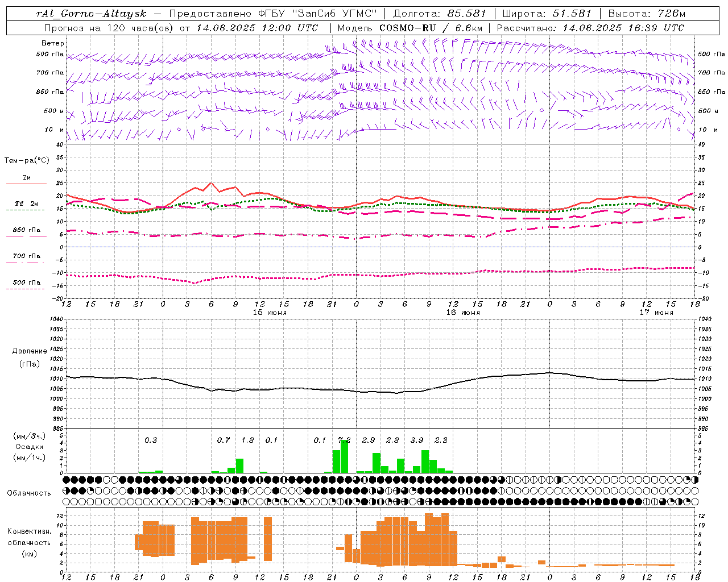
Task: Click the '10 м' wind level label at left
Action: [x=54, y=130]
